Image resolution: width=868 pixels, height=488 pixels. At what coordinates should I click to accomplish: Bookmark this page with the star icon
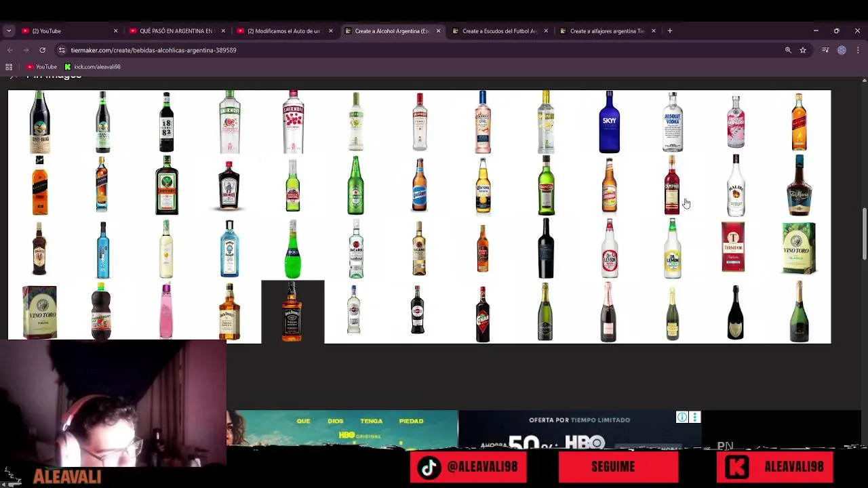click(803, 50)
